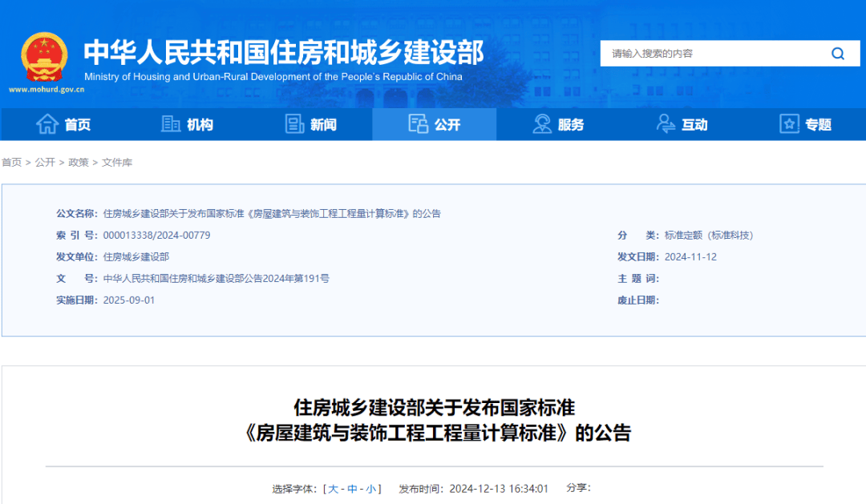Viewport: 866px width, 504px height.
Task: Select 首页 in the breadcrumb trail
Action: (11, 163)
